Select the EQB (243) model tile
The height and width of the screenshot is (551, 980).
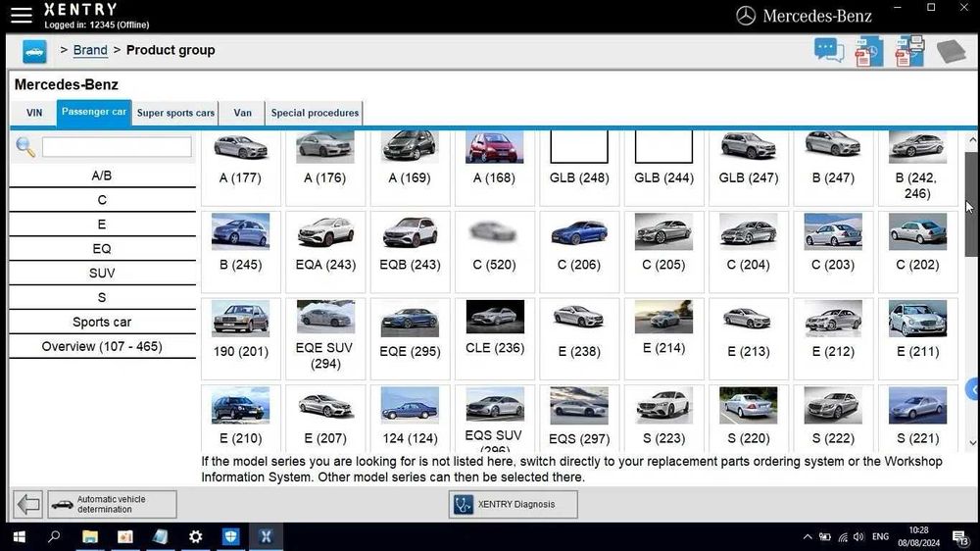[x=410, y=251]
